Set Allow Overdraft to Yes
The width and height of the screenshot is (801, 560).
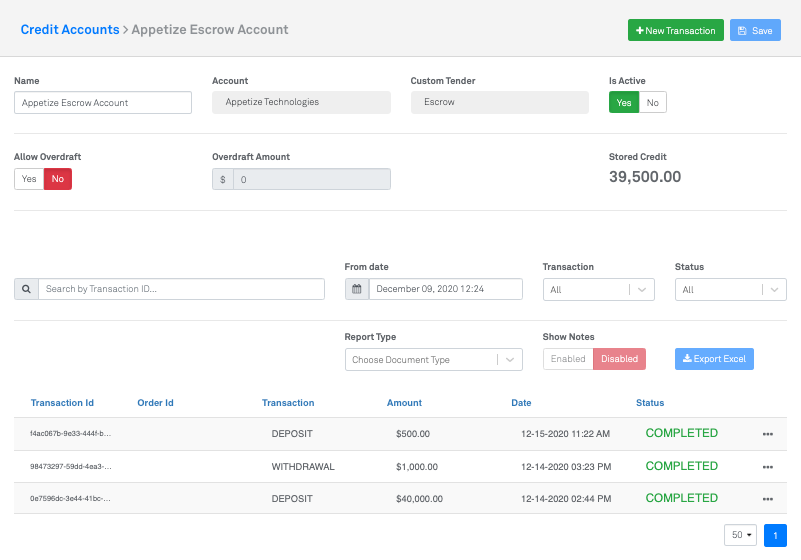(29, 179)
